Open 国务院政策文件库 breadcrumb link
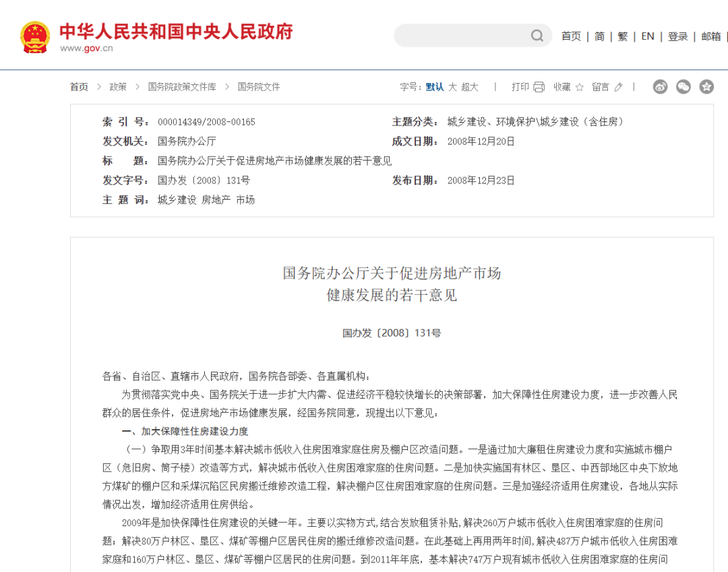 point(182,87)
